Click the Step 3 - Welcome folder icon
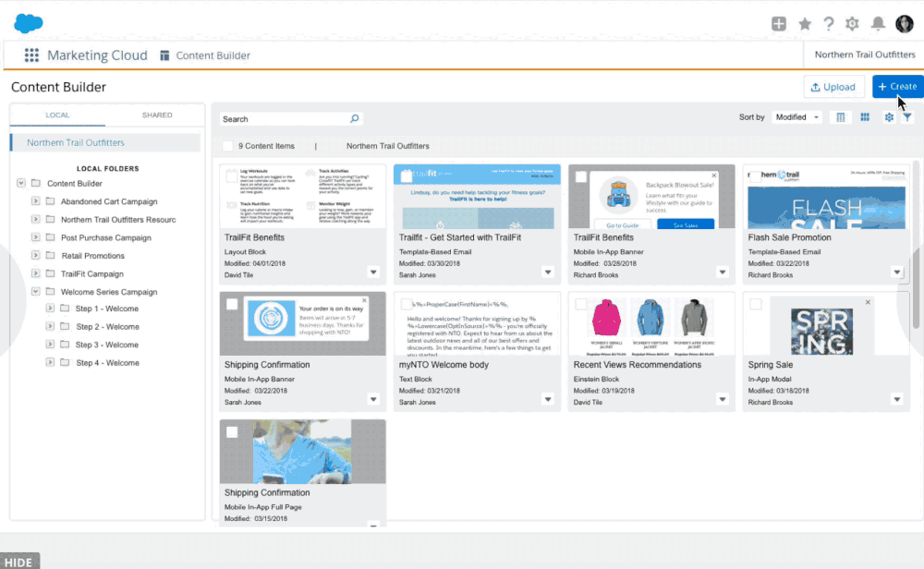 coord(65,345)
